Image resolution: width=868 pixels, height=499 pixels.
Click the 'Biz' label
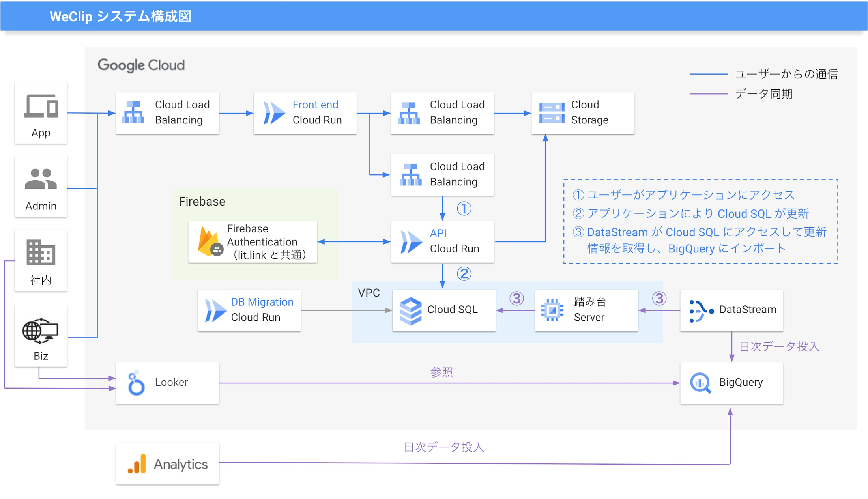coord(41,356)
